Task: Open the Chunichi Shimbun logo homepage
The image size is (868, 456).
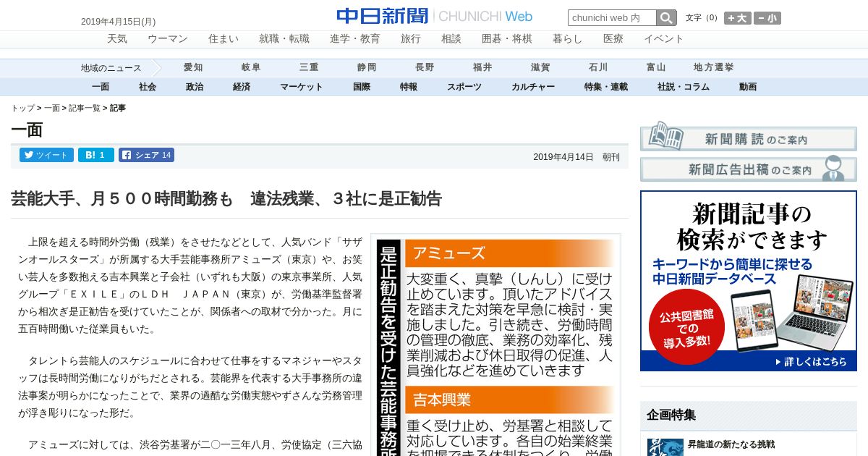Action: click(x=434, y=17)
